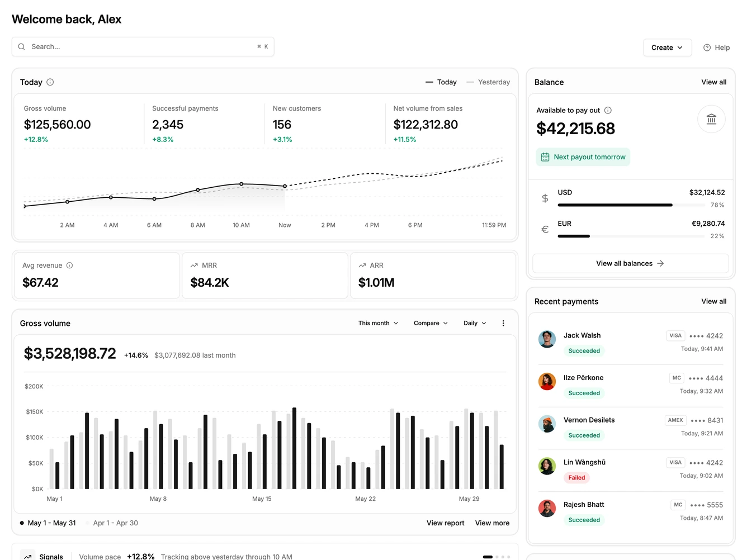
Task: Focus the Search input field
Action: pos(143,47)
